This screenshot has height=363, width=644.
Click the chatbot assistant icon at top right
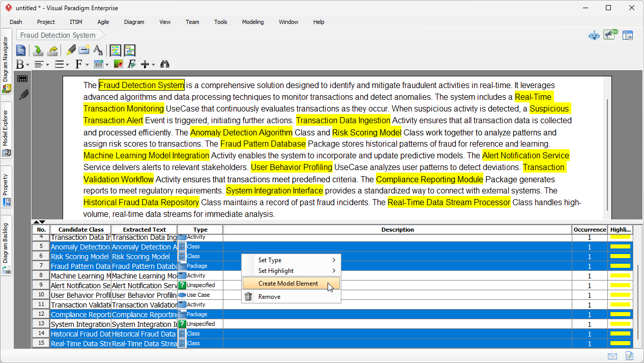click(x=594, y=35)
